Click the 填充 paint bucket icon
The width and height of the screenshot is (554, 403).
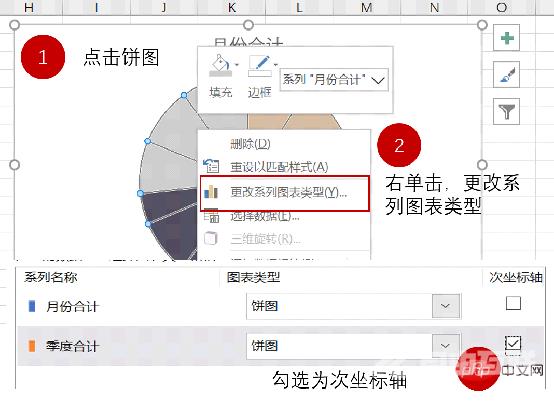[220, 65]
